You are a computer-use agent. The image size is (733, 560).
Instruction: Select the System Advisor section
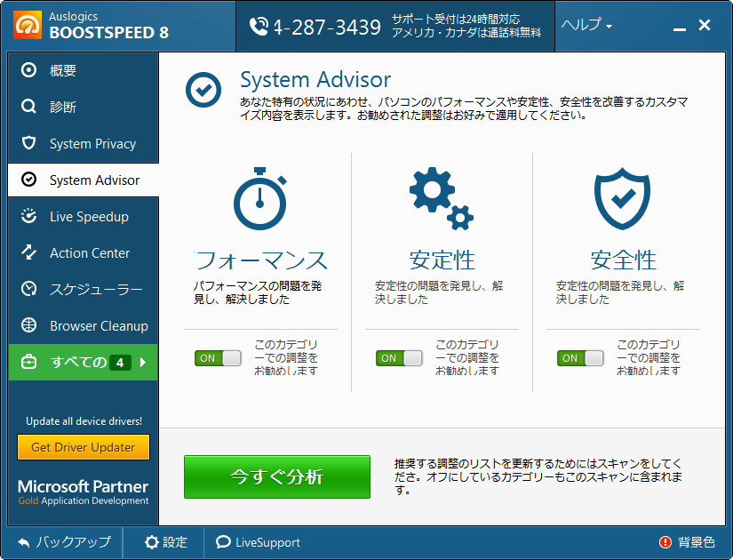coord(84,180)
